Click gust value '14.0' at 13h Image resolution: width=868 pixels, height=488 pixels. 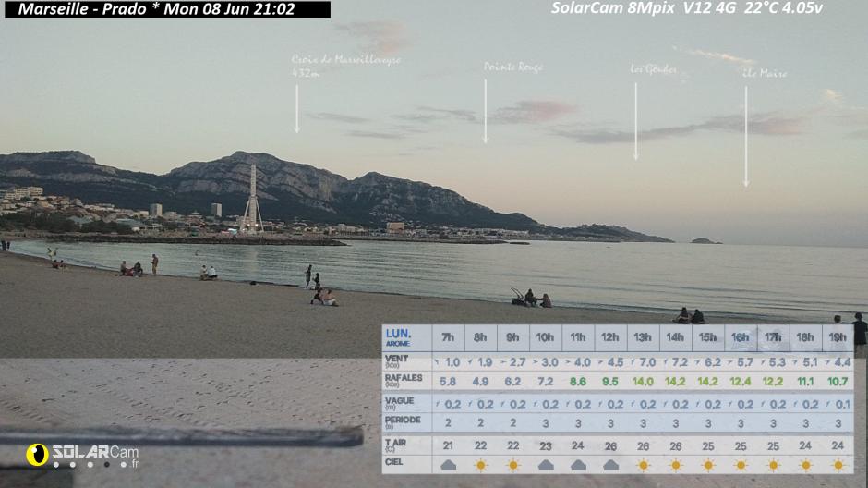(643, 382)
